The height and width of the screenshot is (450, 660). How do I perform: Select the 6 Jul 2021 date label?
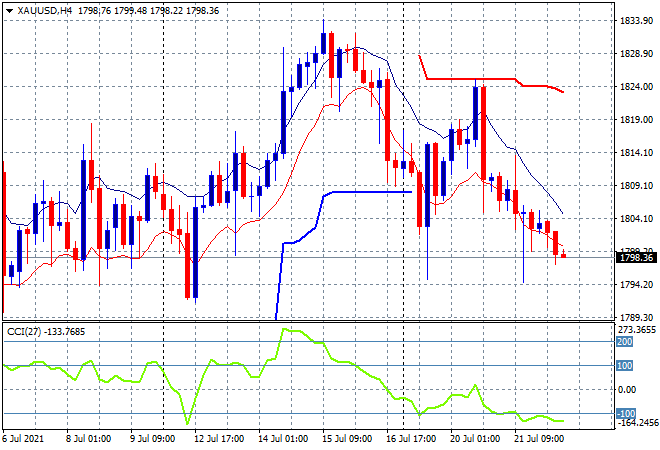23,439
